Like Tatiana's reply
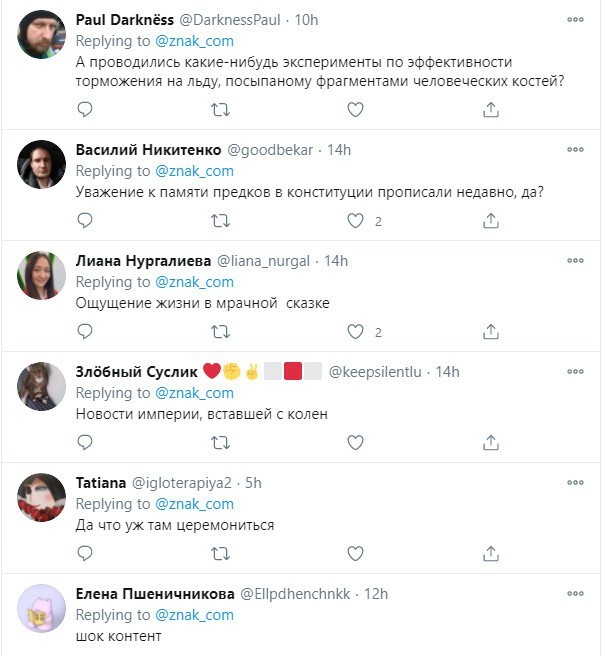This screenshot has height=656, width=611. [x=355, y=553]
